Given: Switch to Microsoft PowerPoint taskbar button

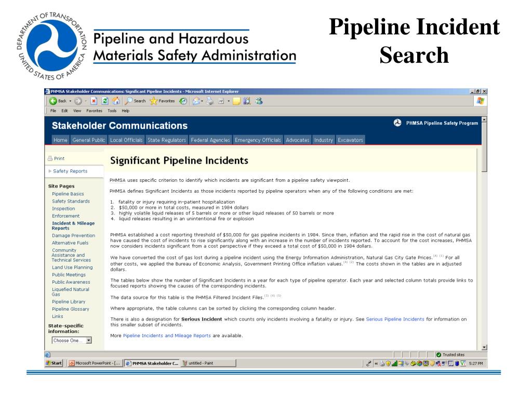Looking at the screenshot, I should click(x=95, y=363).
